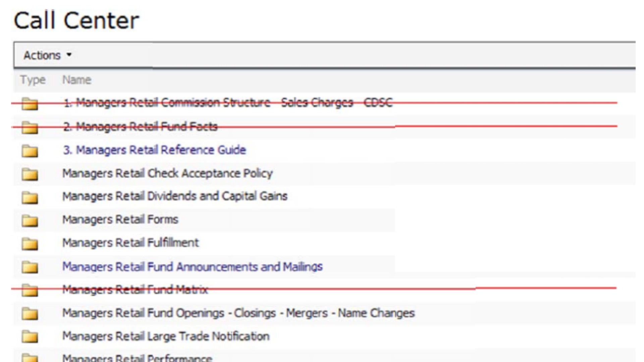Viewport: 644px width, 362px height.
Task: Open Managers Retail Check Acceptance Policy folder
Action: 167,173
